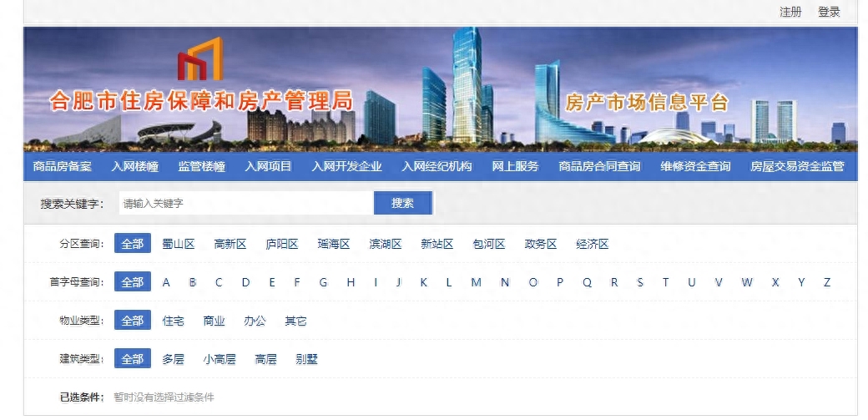This screenshot has height=420, width=868.
Task: Choose property type 办公
Action: click(x=255, y=321)
